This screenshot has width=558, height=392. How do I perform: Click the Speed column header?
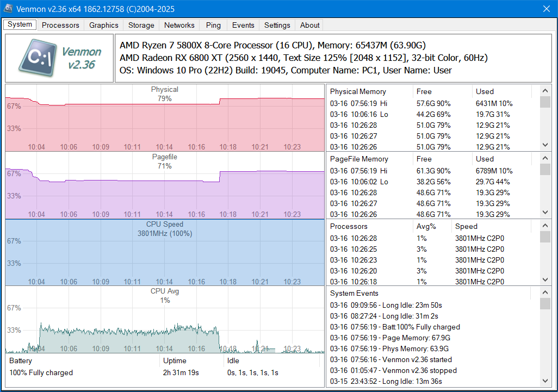pyautogui.click(x=491, y=226)
